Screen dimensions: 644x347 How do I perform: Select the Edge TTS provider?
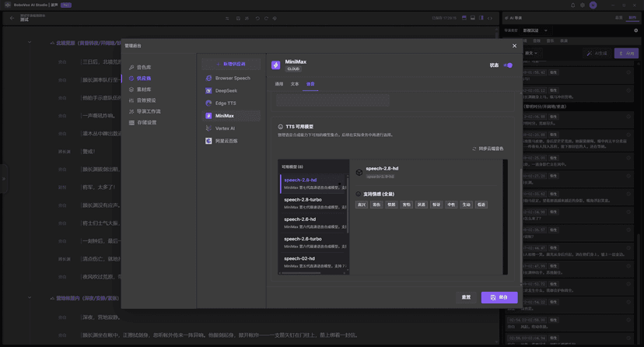coord(226,103)
